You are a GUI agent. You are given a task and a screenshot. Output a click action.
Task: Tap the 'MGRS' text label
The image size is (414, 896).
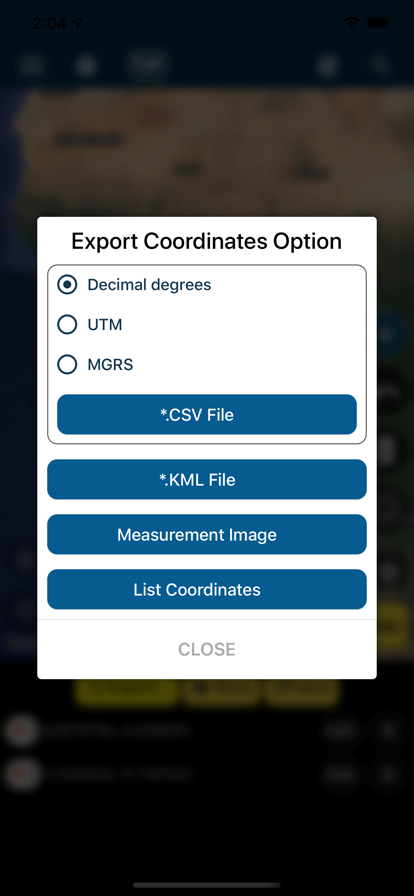point(110,365)
